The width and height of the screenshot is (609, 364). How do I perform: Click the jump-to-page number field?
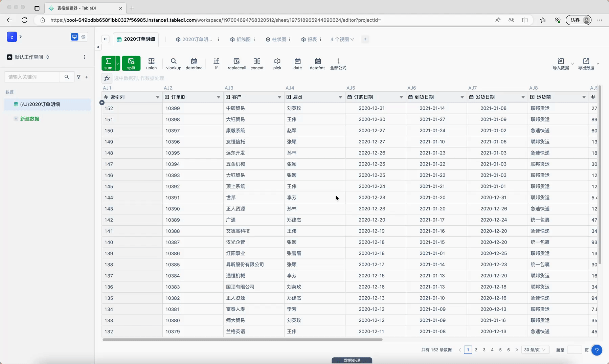click(574, 350)
